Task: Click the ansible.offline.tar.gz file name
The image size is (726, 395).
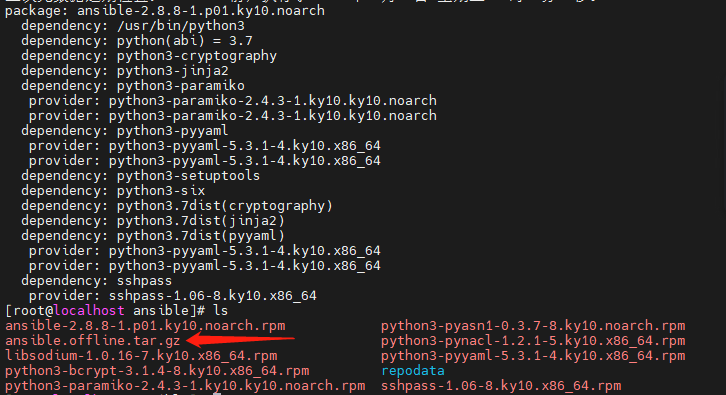Action: click(93, 341)
